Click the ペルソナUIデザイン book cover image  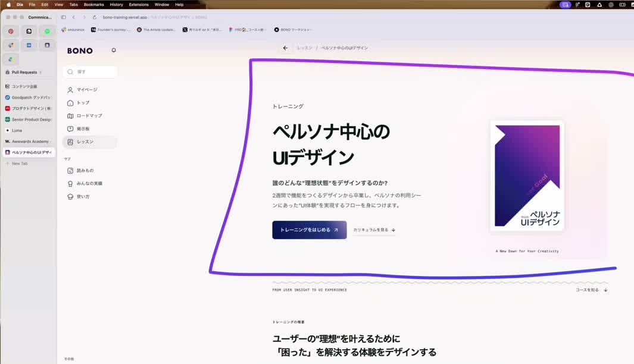[527, 175]
